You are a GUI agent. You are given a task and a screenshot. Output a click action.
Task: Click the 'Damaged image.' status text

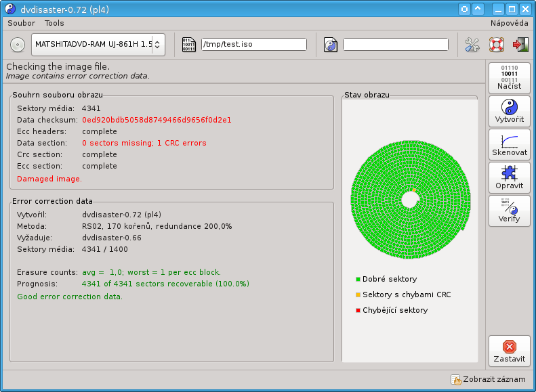click(x=49, y=179)
